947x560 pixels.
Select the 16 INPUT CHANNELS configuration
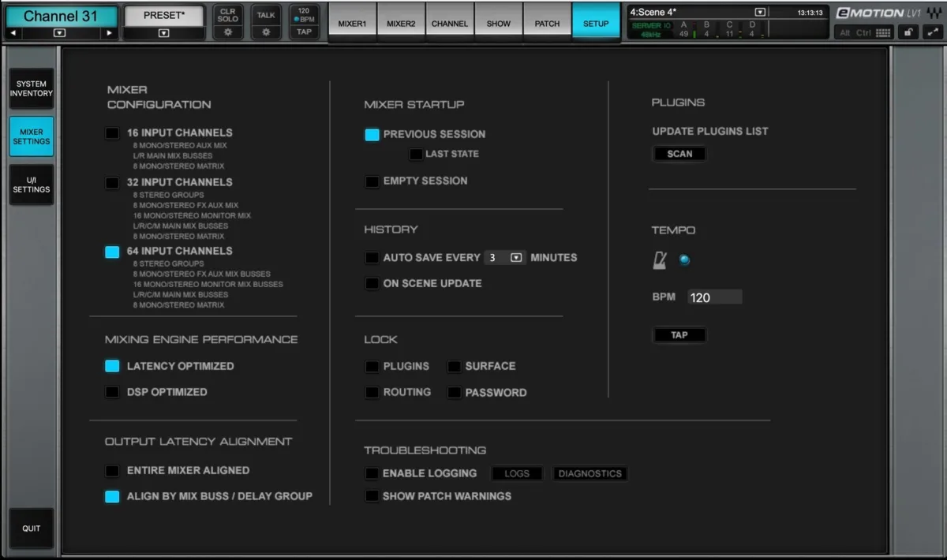(112, 133)
